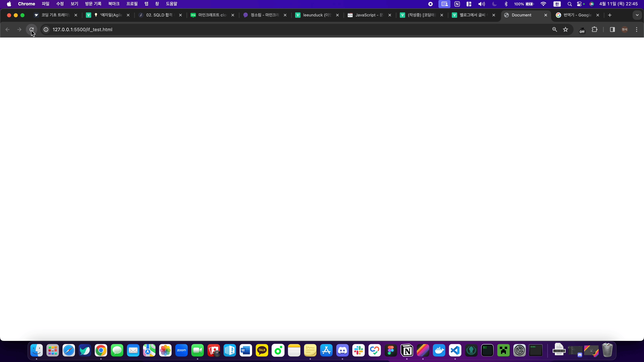Open the Korean input source menu
This screenshot has width=644, height=362.
click(x=557, y=4)
